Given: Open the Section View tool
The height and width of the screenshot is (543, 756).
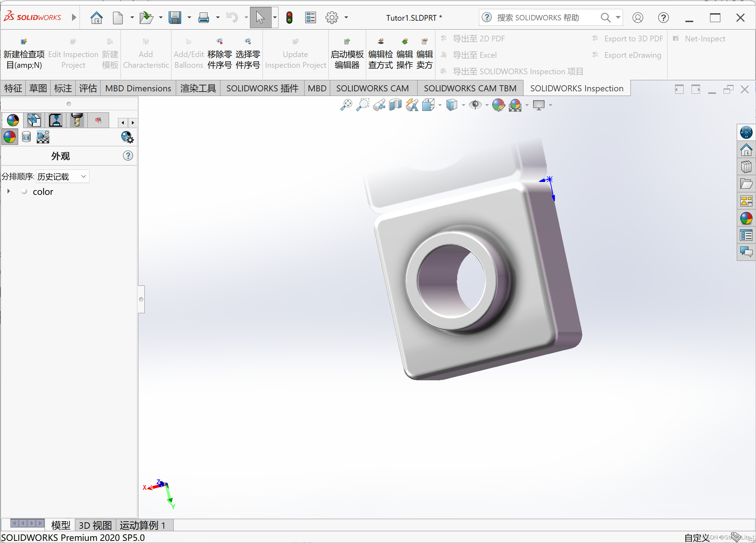Looking at the screenshot, I should [x=395, y=105].
